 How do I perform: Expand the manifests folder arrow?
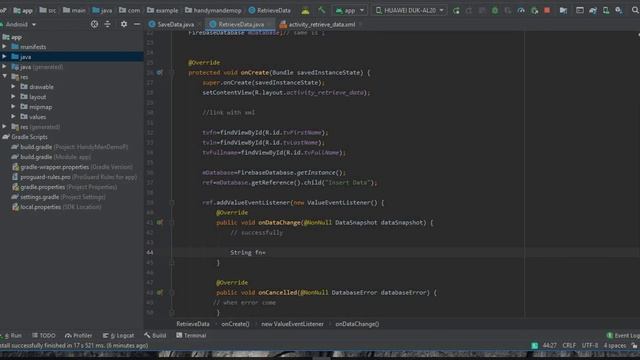coord(4,47)
